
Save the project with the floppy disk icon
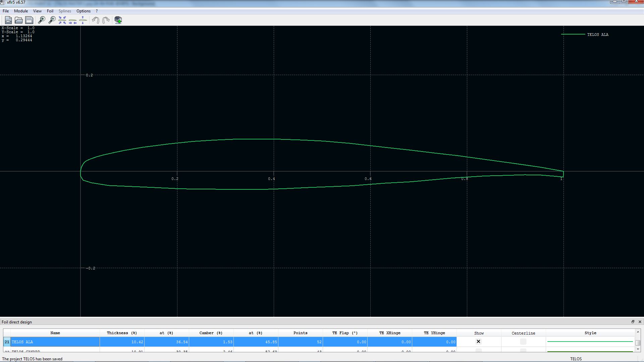click(x=29, y=20)
